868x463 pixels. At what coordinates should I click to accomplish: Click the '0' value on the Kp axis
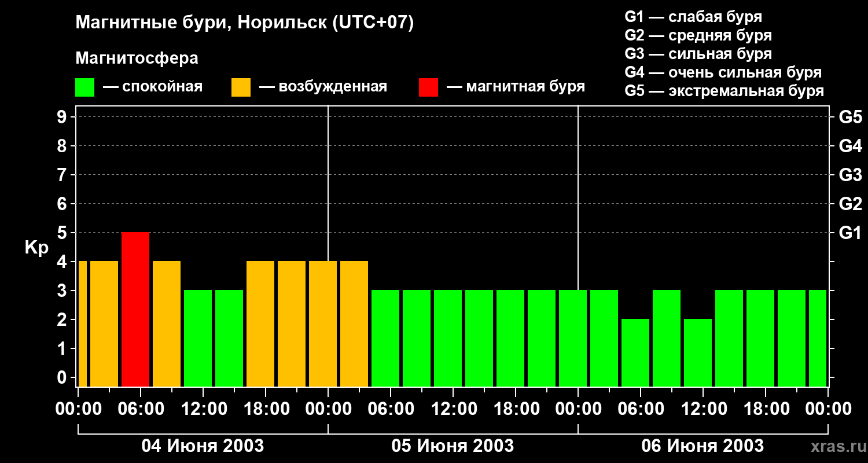(x=63, y=378)
